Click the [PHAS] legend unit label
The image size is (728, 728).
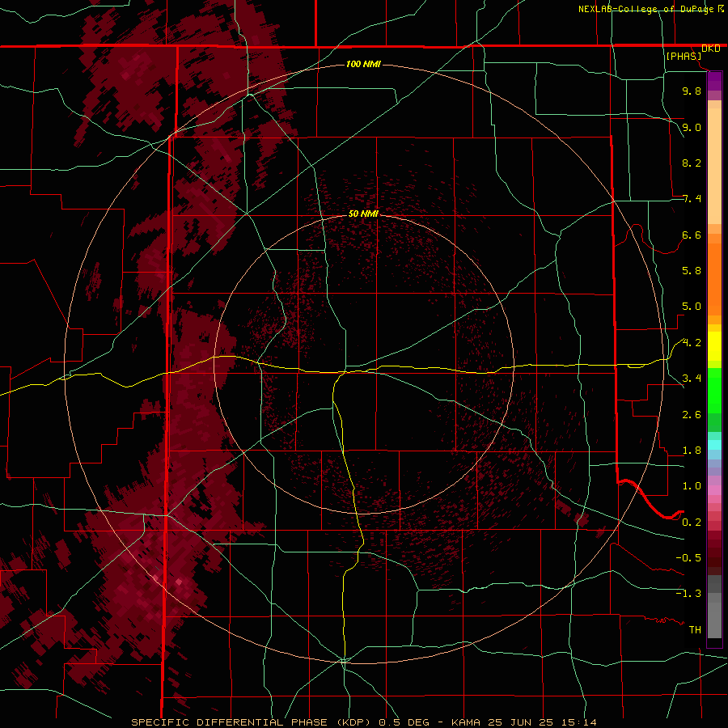[x=684, y=57]
